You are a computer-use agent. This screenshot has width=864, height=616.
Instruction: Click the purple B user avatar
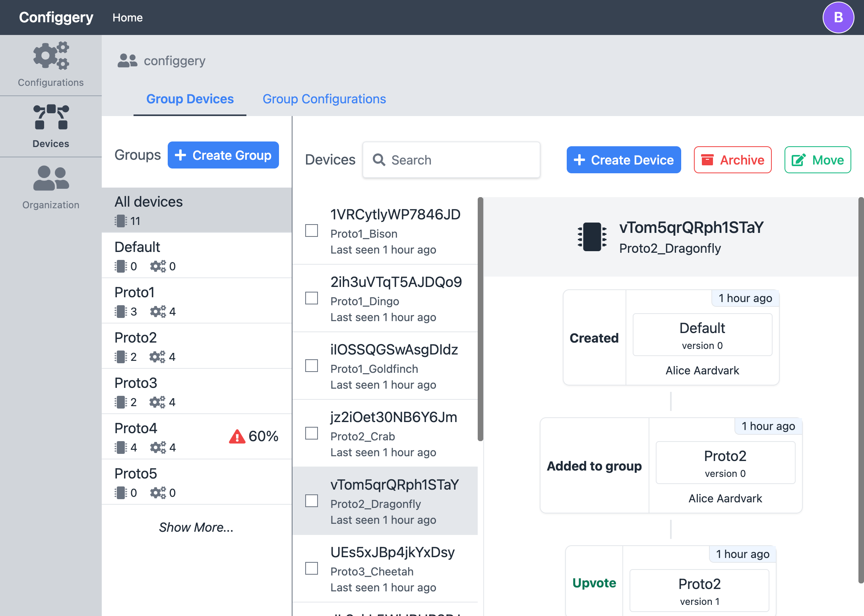tap(838, 17)
